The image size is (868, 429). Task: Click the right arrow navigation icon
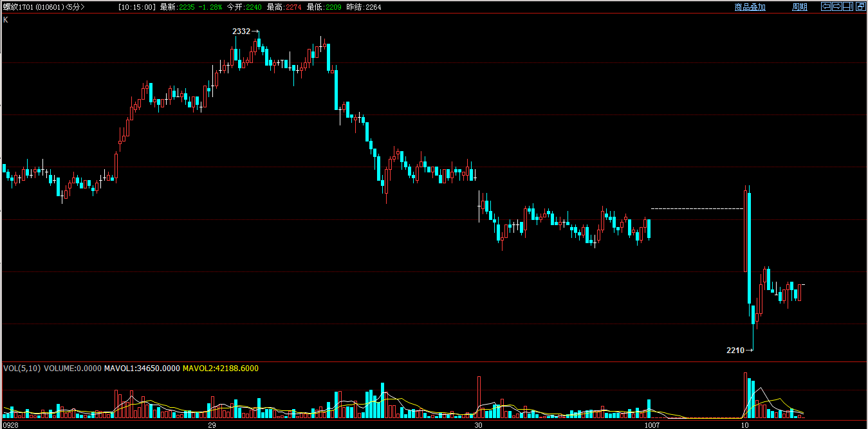click(x=837, y=6)
